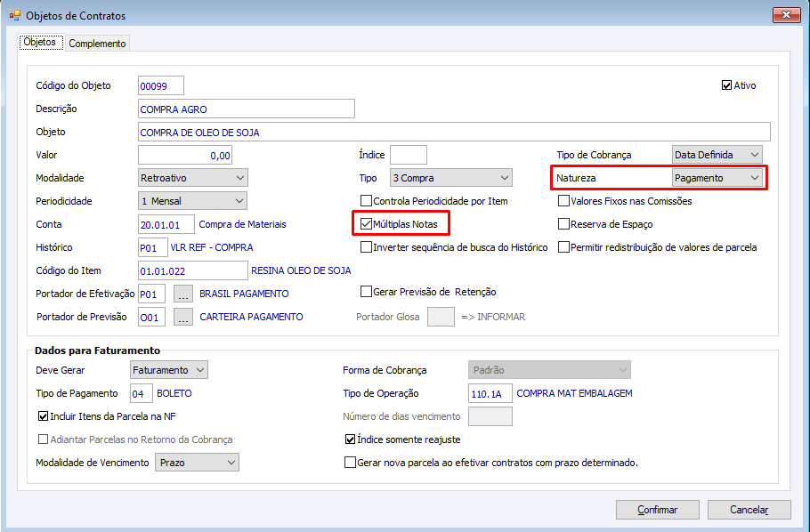Open the Periodicidade dropdown showing Mensal
This screenshot has height=532, width=810.
coord(192,201)
